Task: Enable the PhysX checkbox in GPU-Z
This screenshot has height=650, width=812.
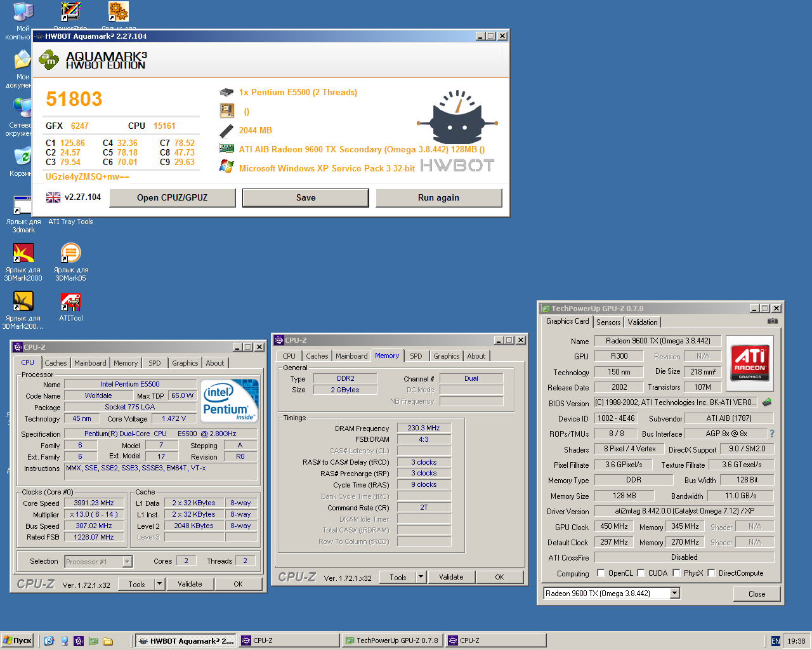Action: [676, 573]
